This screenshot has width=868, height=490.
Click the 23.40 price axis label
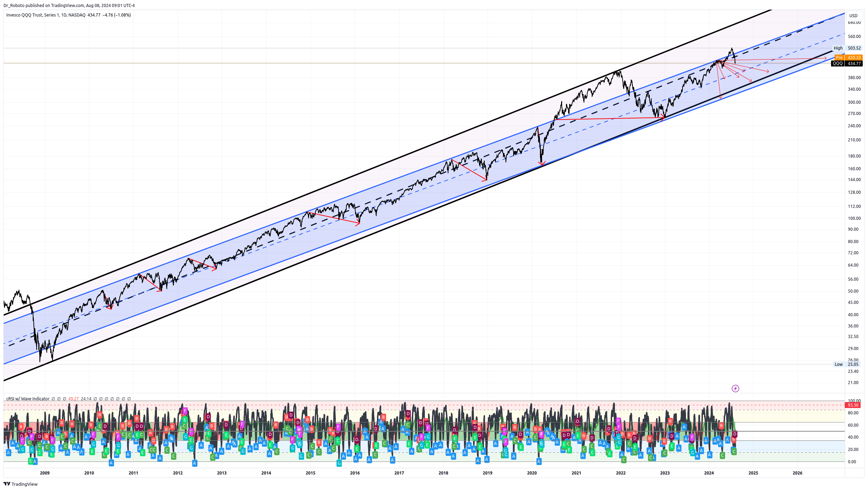(853, 371)
